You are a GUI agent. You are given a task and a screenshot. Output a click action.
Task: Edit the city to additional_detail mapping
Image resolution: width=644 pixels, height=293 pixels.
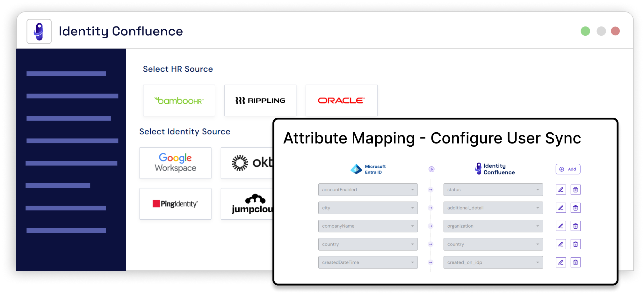pos(561,208)
